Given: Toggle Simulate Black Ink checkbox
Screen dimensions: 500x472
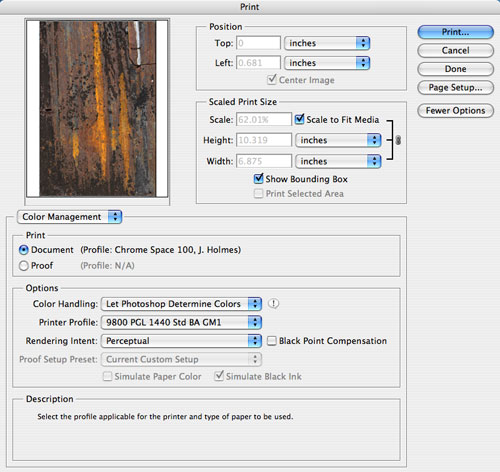Looking at the screenshot, I should click(x=219, y=376).
